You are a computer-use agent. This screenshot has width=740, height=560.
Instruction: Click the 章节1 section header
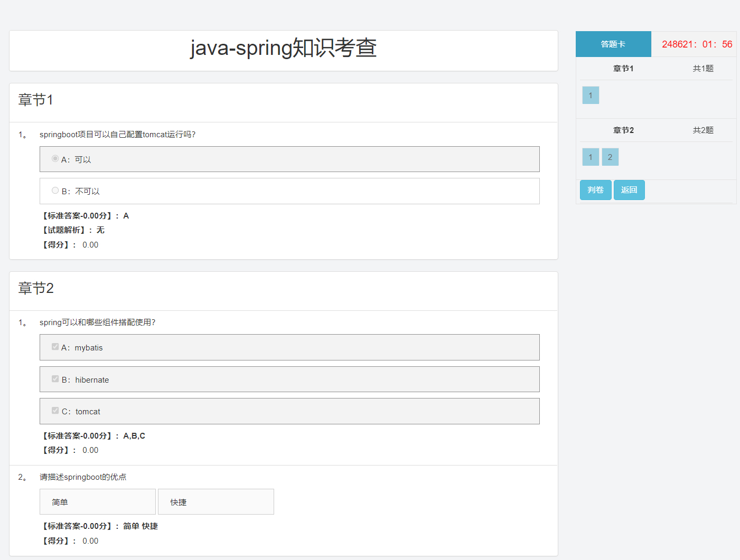(x=36, y=100)
